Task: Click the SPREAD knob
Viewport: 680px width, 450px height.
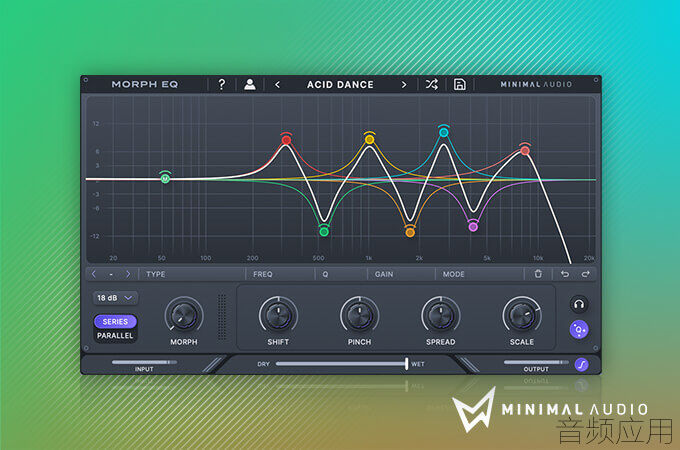Action: pyautogui.click(x=441, y=316)
